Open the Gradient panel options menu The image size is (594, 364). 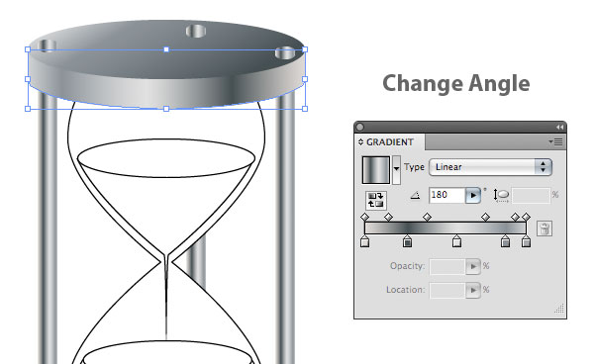555,141
